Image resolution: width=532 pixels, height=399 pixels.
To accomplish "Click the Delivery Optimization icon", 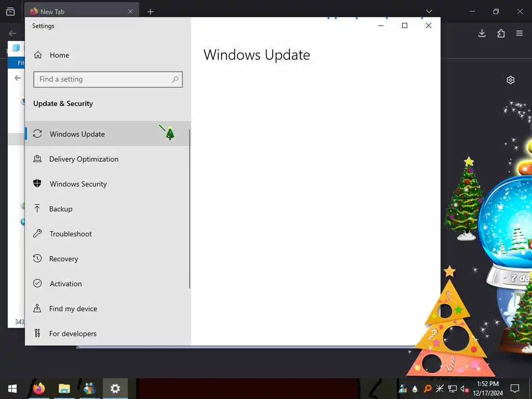I will point(37,158).
